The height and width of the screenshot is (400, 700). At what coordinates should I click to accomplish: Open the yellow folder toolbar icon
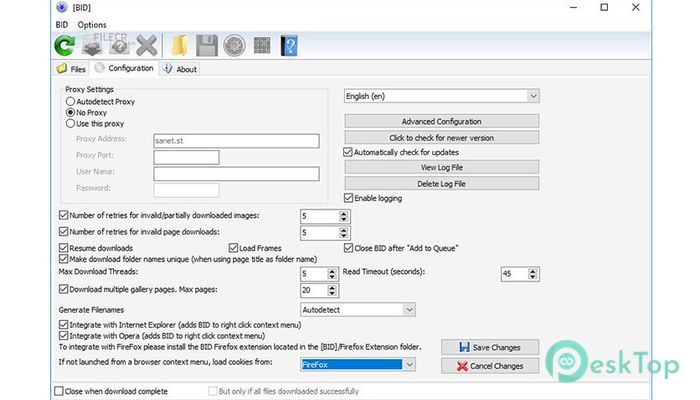coord(180,46)
